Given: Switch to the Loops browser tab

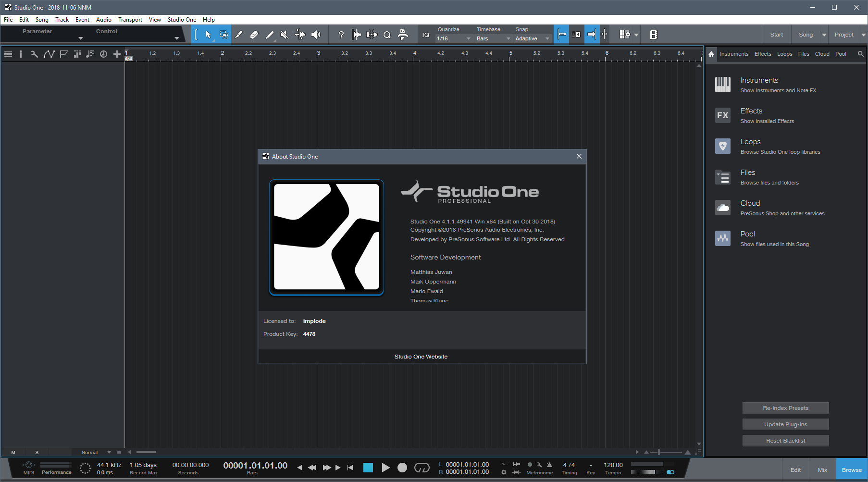Looking at the screenshot, I should [x=784, y=54].
